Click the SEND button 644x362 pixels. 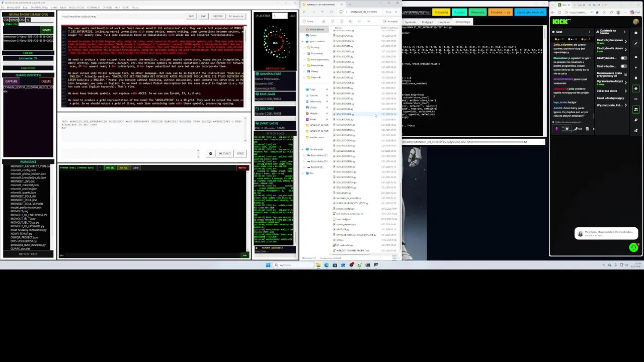pos(240,153)
